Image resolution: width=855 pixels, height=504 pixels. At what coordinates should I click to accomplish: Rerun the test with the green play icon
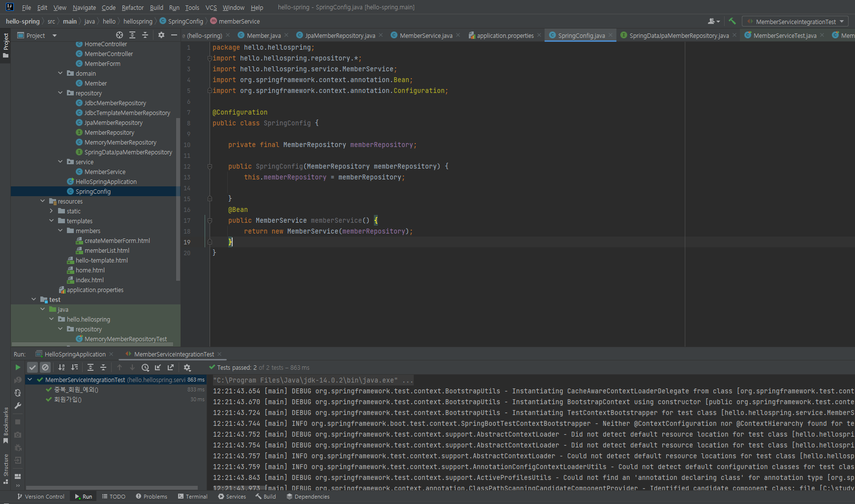click(x=18, y=367)
